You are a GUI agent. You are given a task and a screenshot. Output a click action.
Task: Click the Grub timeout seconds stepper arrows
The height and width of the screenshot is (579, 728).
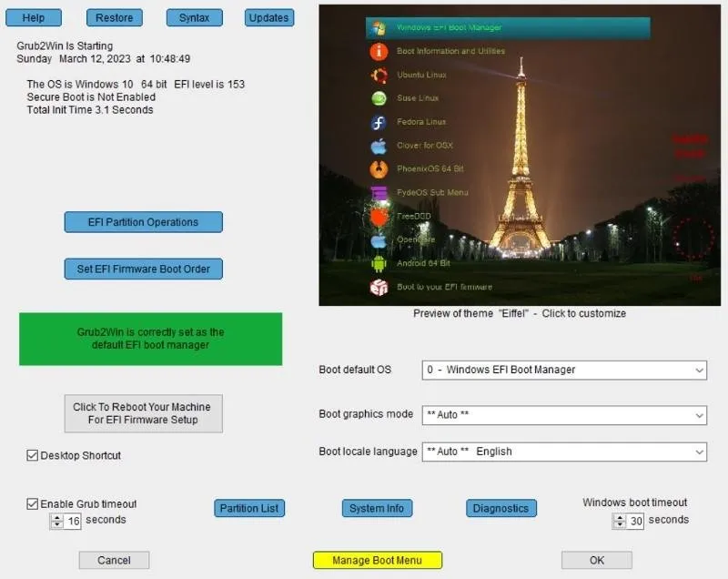[56, 521]
